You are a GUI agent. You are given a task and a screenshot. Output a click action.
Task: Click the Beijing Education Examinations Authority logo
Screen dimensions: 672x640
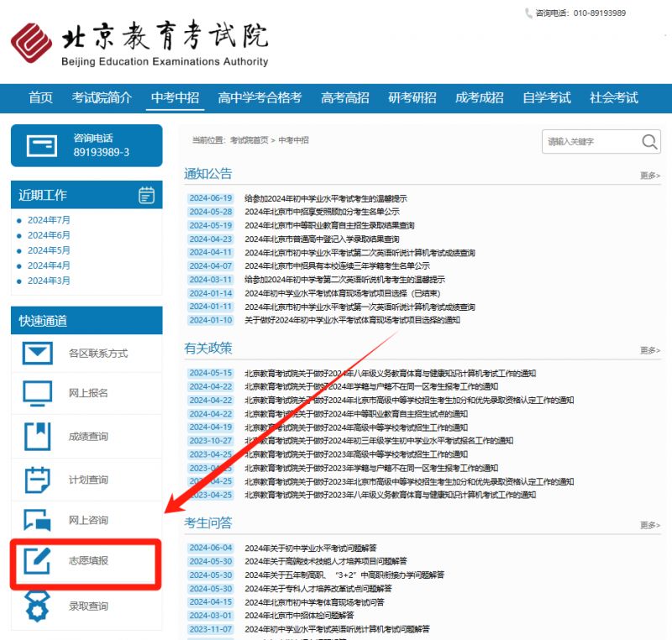pyautogui.click(x=139, y=44)
